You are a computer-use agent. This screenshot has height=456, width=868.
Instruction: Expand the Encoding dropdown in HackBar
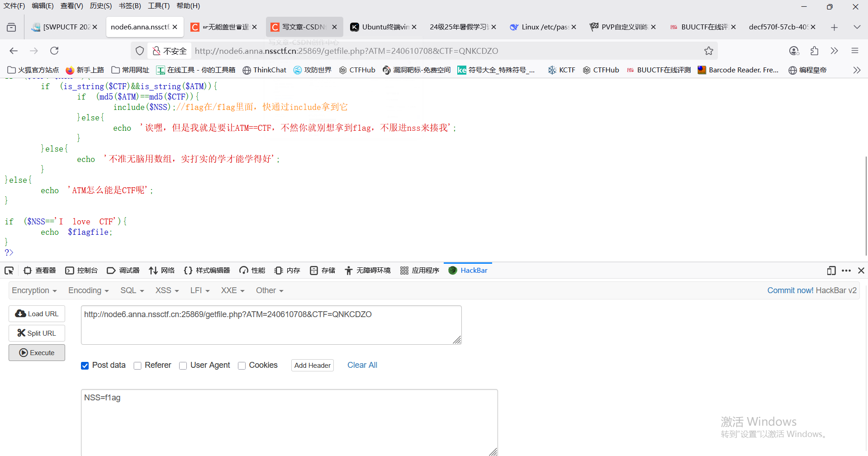pos(89,290)
